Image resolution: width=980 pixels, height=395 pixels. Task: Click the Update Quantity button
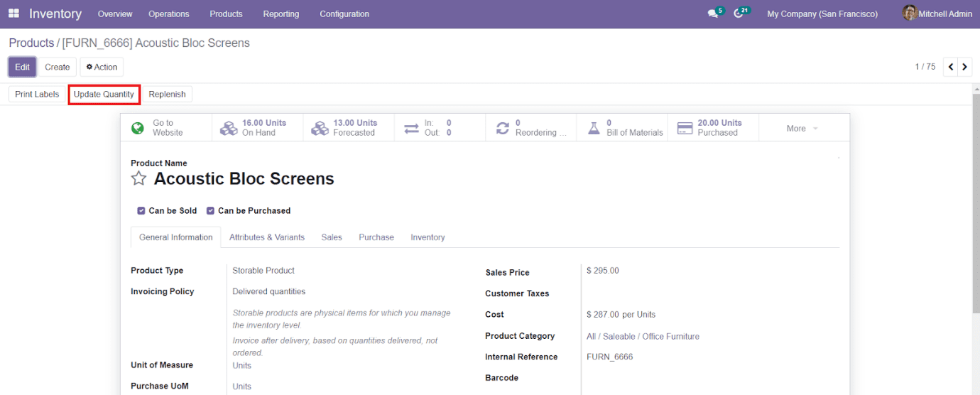pyautogui.click(x=104, y=94)
